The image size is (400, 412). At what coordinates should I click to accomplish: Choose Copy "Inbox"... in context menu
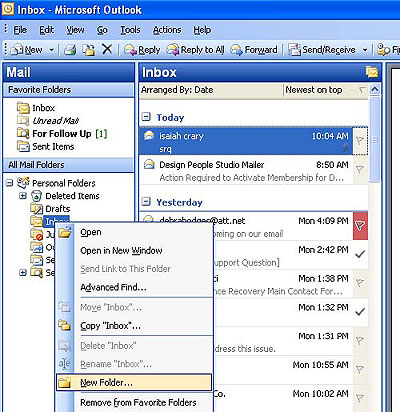click(x=134, y=325)
